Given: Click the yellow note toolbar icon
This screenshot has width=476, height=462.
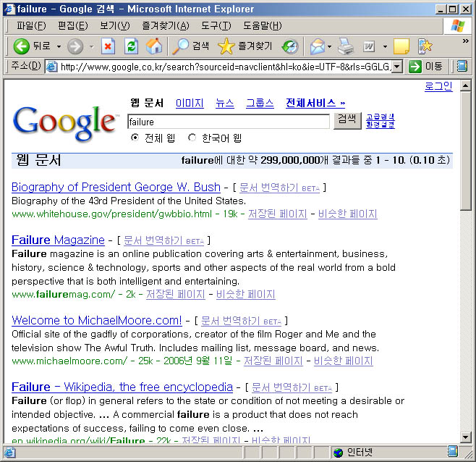Looking at the screenshot, I should pyautogui.click(x=401, y=46).
